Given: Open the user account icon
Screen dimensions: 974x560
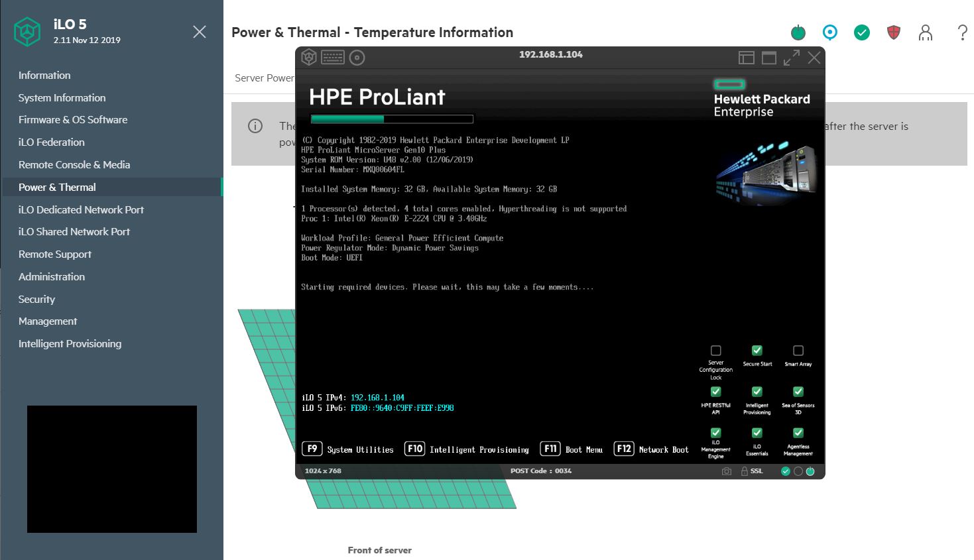Looking at the screenshot, I should (926, 32).
